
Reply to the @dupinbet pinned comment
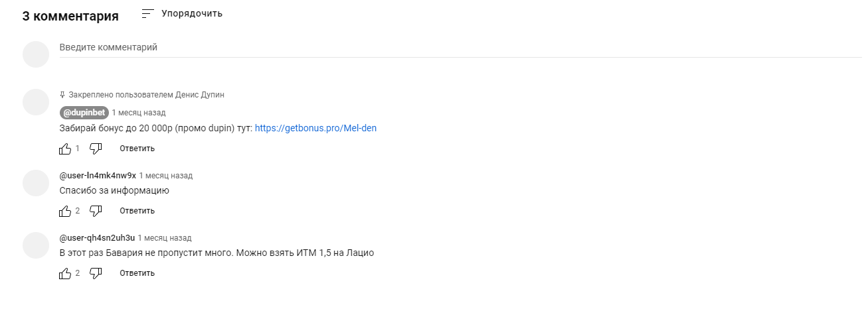[x=137, y=149]
